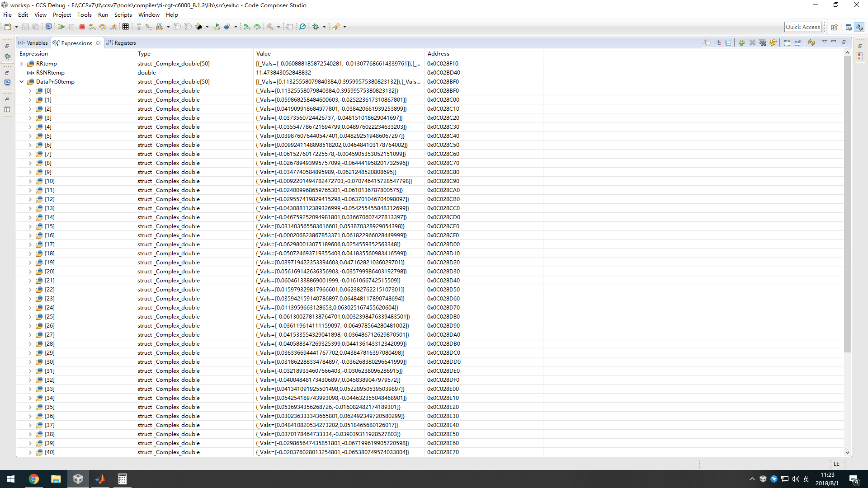Click Add new expression green plus

[741, 42]
